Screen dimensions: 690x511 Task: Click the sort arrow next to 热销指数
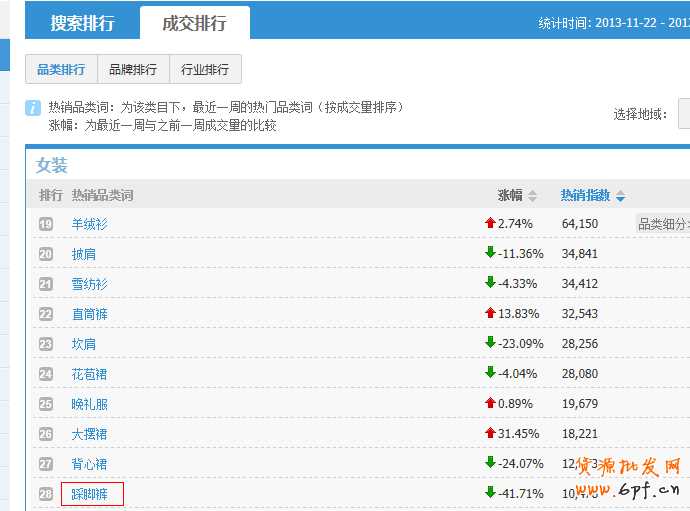click(621, 196)
